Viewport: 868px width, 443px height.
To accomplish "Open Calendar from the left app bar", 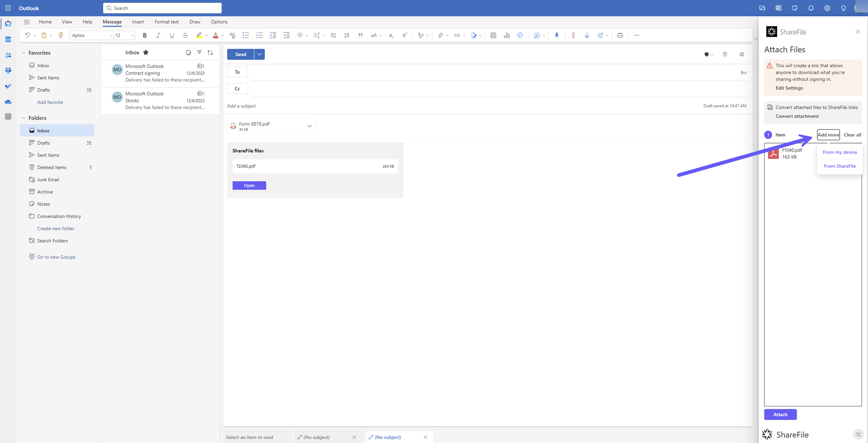I will coord(8,39).
